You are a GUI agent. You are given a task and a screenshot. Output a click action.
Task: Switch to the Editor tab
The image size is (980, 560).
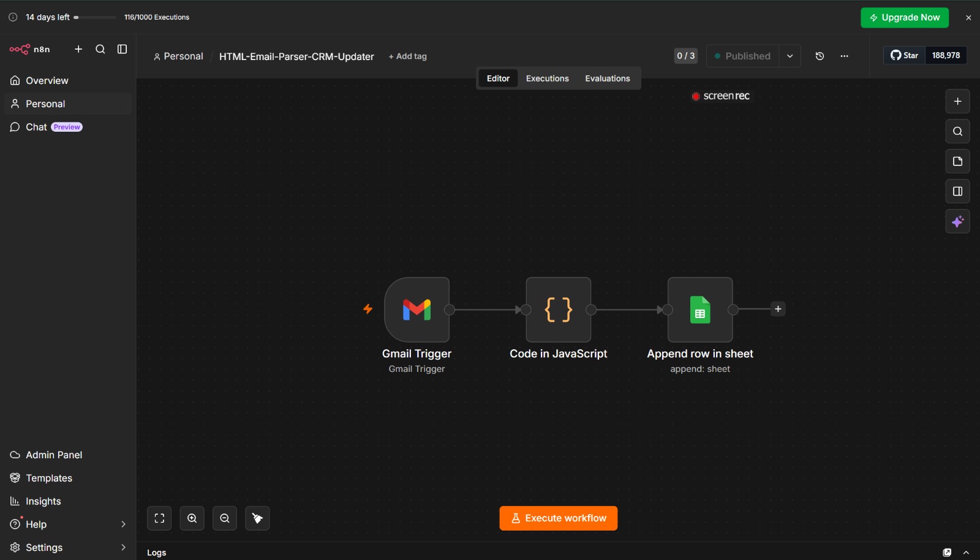498,78
